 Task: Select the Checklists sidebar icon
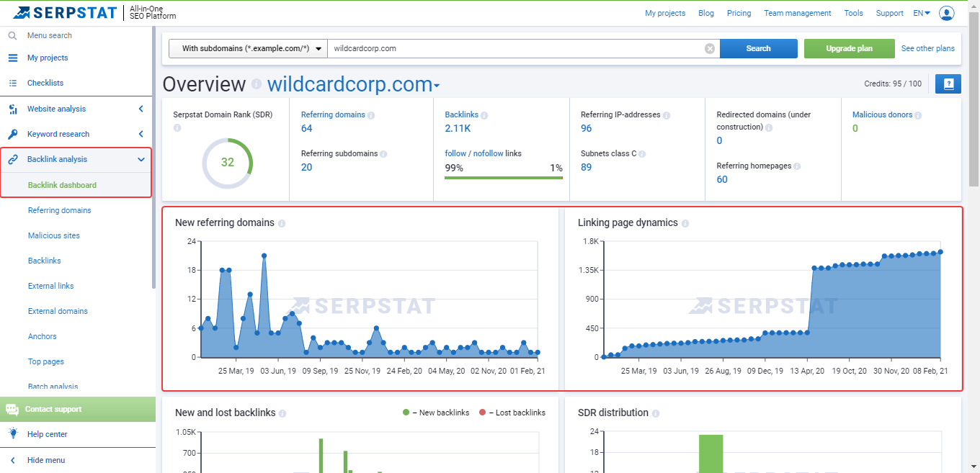click(12, 83)
